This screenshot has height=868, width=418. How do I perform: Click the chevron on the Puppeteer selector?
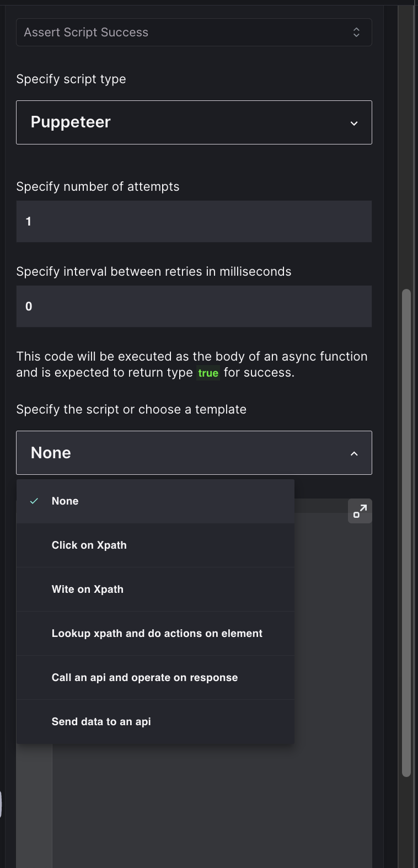355,122
